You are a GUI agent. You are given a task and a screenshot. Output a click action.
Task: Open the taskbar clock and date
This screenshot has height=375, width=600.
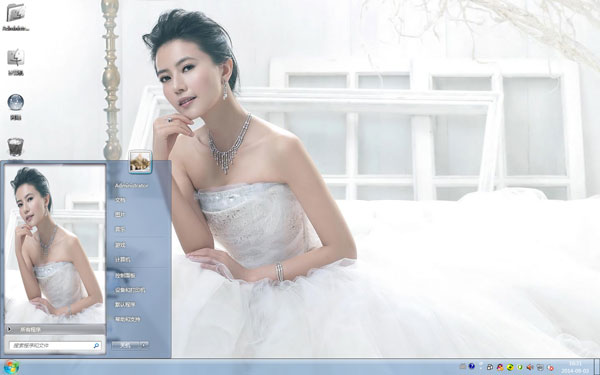pyautogui.click(x=575, y=367)
